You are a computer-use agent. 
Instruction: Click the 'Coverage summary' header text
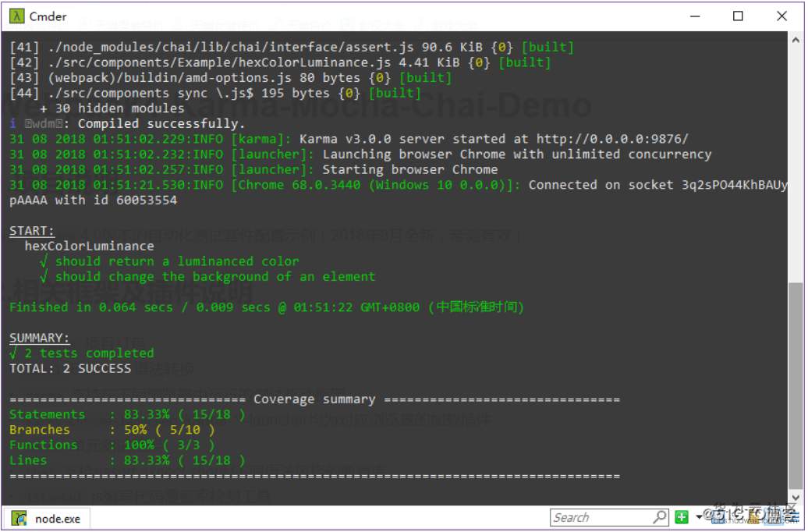[314, 399]
